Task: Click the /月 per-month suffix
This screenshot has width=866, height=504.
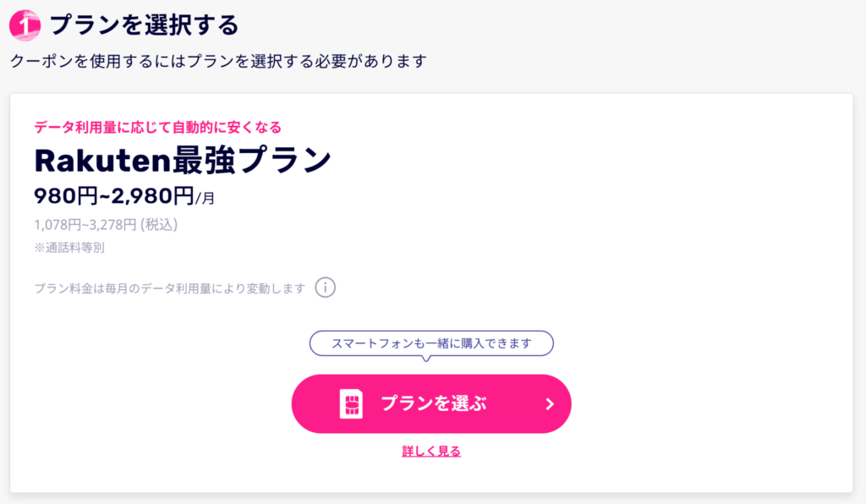Action: click(x=206, y=200)
